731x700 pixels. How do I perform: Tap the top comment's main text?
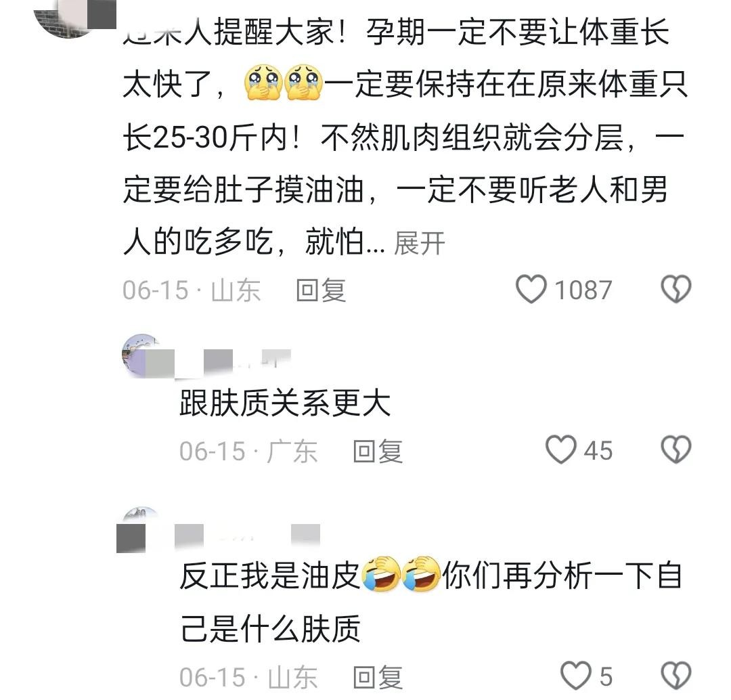click(405, 137)
